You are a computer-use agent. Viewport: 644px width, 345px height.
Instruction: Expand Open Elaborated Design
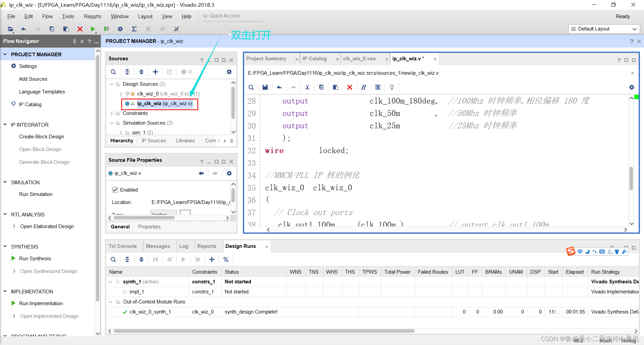(x=14, y=226)
